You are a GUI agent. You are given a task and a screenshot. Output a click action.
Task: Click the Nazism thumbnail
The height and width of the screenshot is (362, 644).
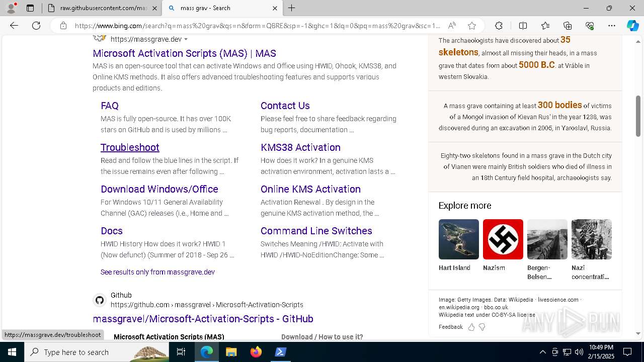coord(503,239)
